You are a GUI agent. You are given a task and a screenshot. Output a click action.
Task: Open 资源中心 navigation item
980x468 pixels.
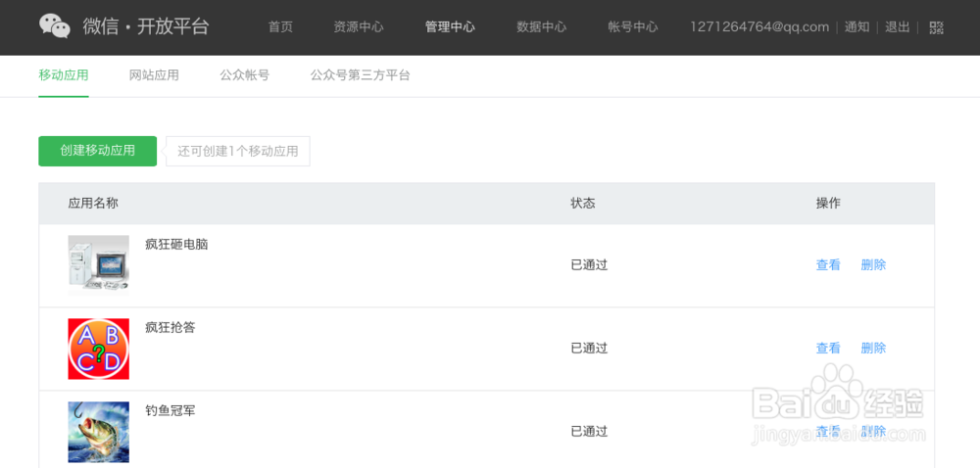click(358, 26)
